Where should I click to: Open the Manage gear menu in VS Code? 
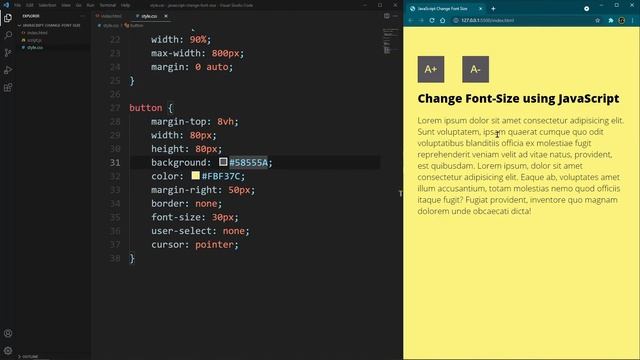click(8, 351)
